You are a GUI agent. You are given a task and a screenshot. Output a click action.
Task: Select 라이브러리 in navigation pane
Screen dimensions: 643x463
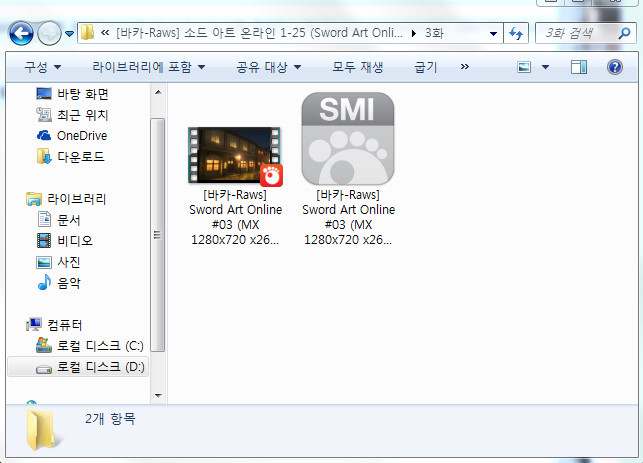click(76, 199)
